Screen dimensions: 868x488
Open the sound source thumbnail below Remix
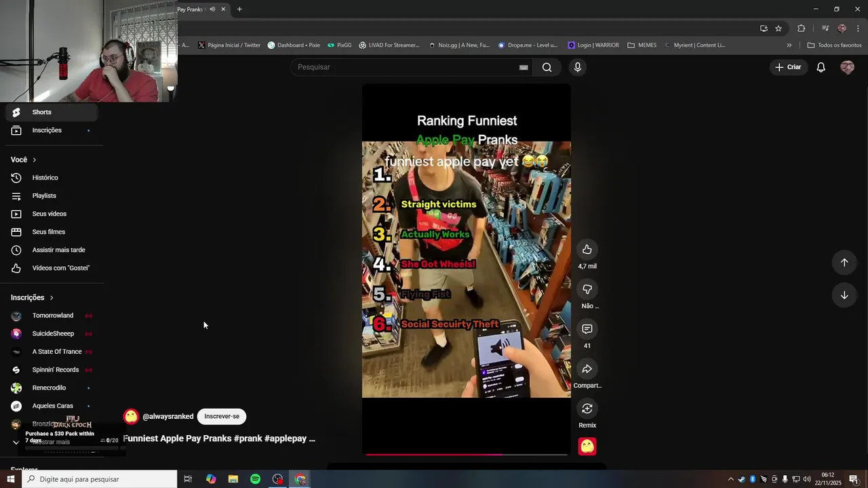(587, 446)
